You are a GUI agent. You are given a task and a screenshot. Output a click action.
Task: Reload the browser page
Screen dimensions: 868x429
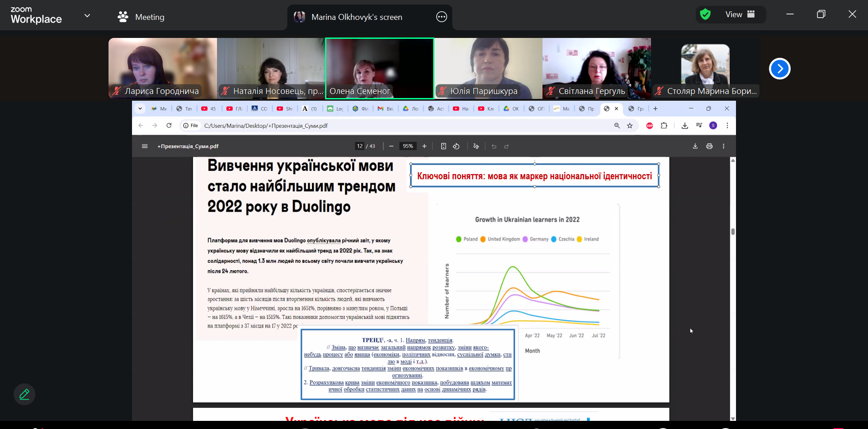click(169, 126)
